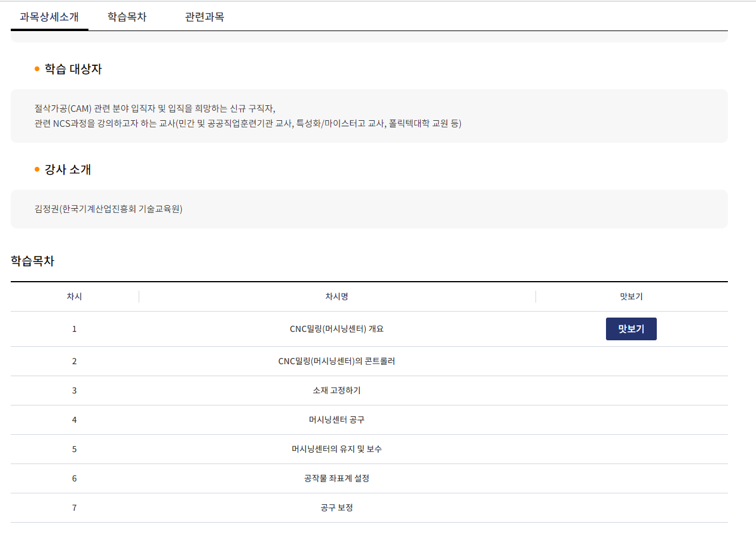Switch to the 과목상세소개 tab

tap(49, 17)
